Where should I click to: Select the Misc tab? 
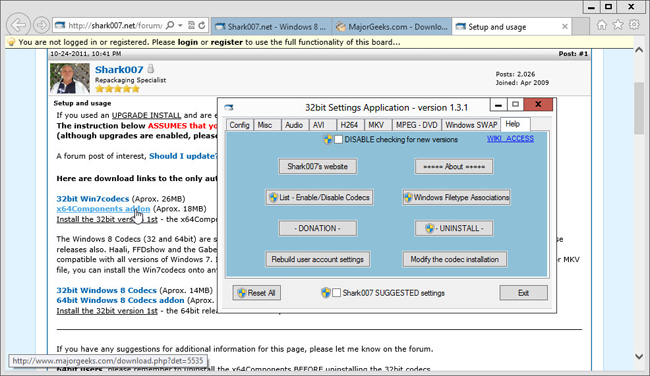[x=264, y=125]
